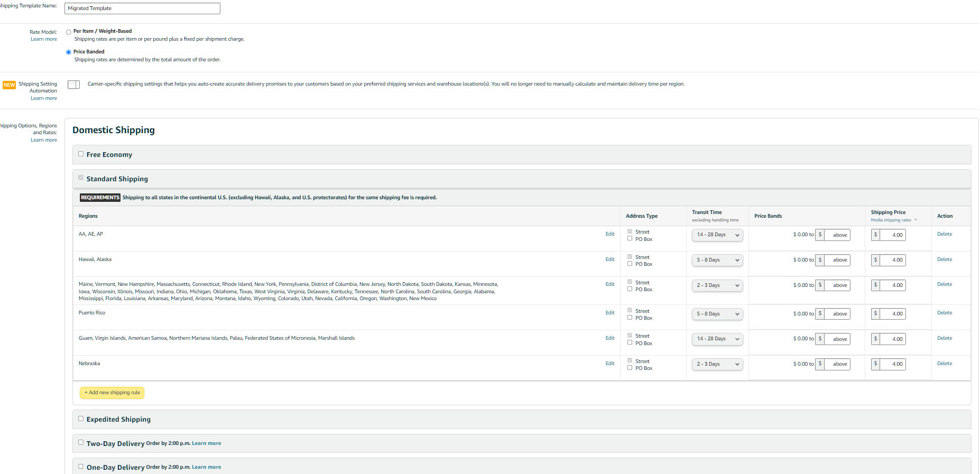Click the Regions column header

coord(88,216)
